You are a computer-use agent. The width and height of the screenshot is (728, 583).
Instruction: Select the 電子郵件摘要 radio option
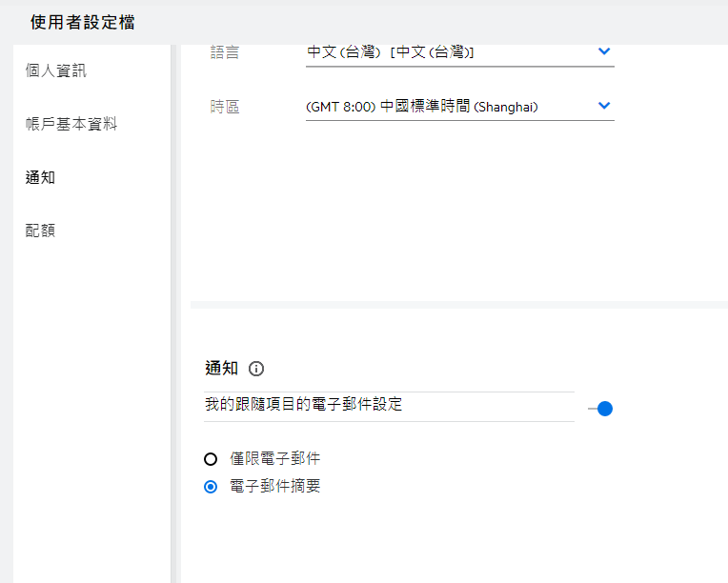coord(211,487)
